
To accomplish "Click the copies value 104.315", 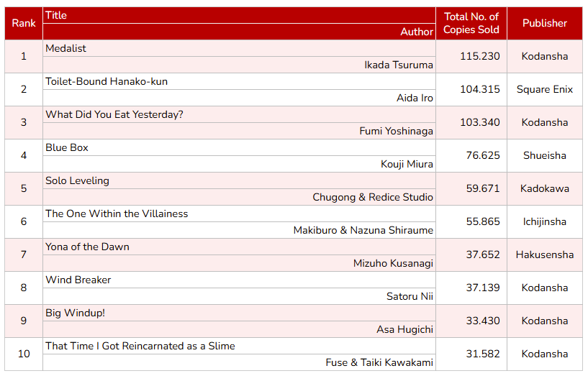I will (x=479, y=89).
